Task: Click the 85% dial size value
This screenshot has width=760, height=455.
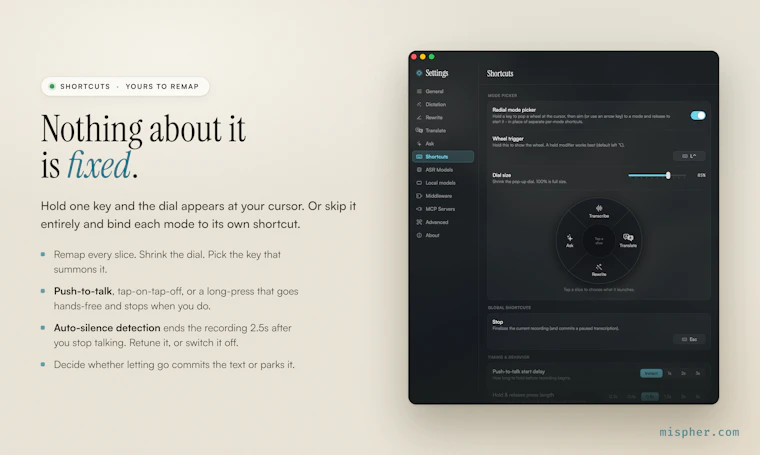Action: (701, 175)
